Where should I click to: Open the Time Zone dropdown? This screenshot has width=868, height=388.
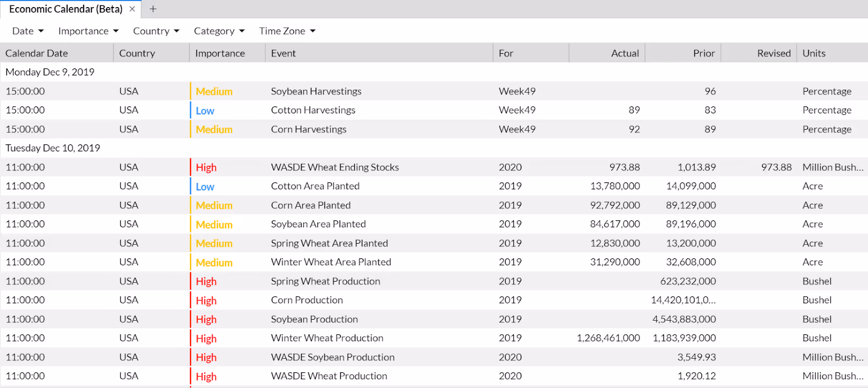click(x=287, y=31)
